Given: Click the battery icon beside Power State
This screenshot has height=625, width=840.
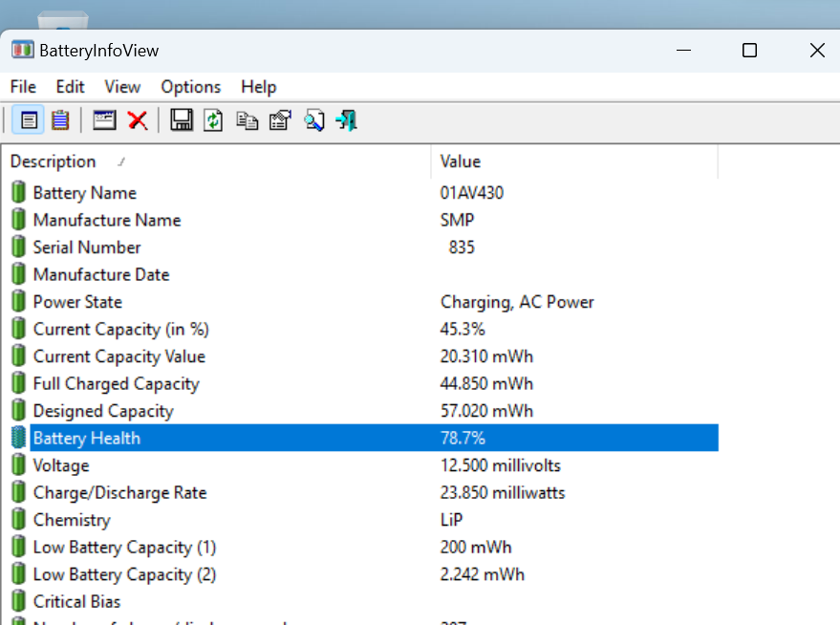Looking at the screenshot, I should 18,302.
